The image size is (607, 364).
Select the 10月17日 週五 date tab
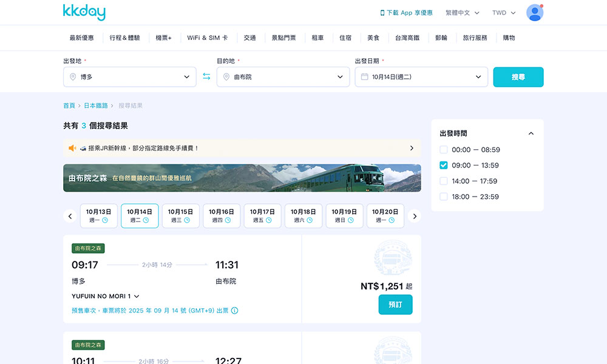pos(262,216)
